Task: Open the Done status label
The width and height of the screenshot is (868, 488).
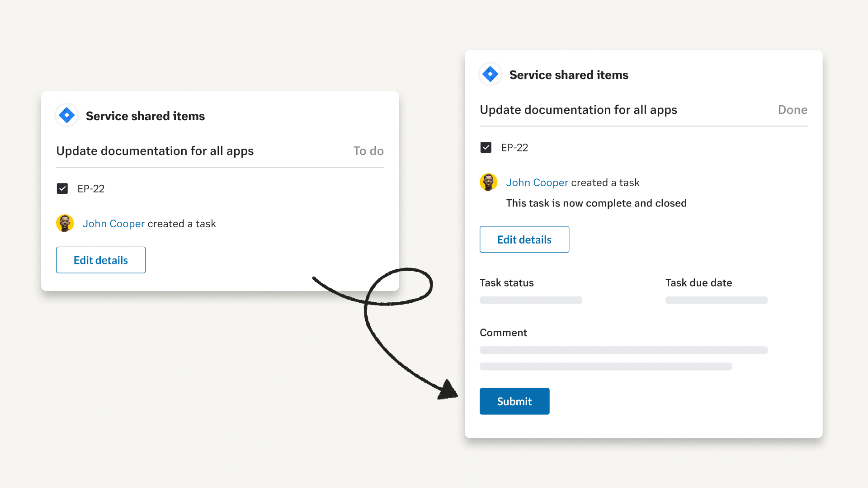Action: tap(793, 110)
